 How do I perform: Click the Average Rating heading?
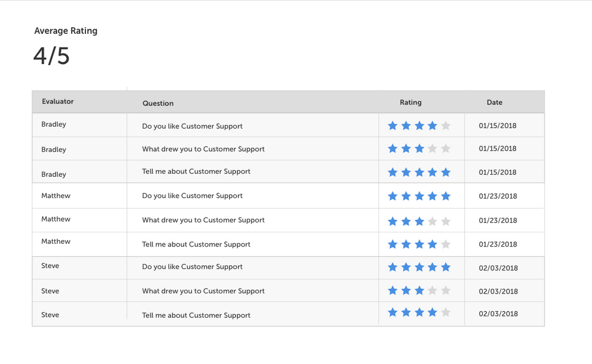click(x=66, y=31)
